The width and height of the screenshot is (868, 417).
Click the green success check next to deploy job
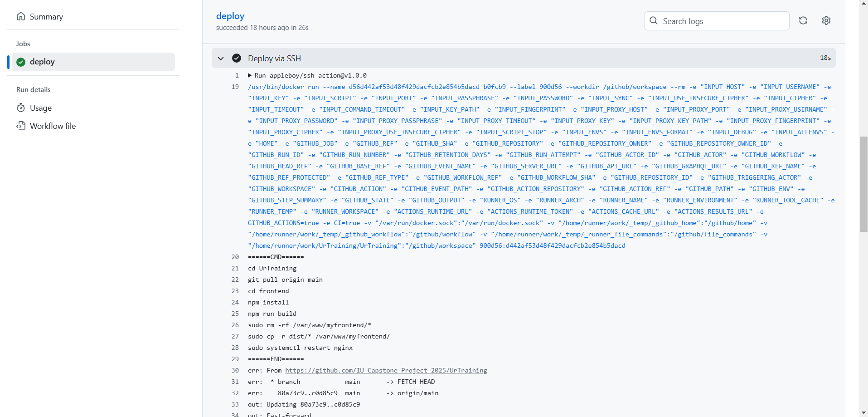point(21,62)
